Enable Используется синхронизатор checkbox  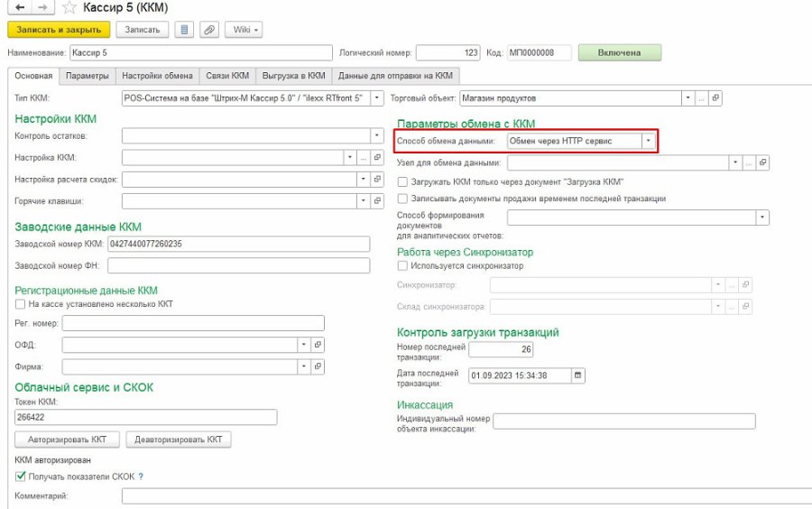402,265
